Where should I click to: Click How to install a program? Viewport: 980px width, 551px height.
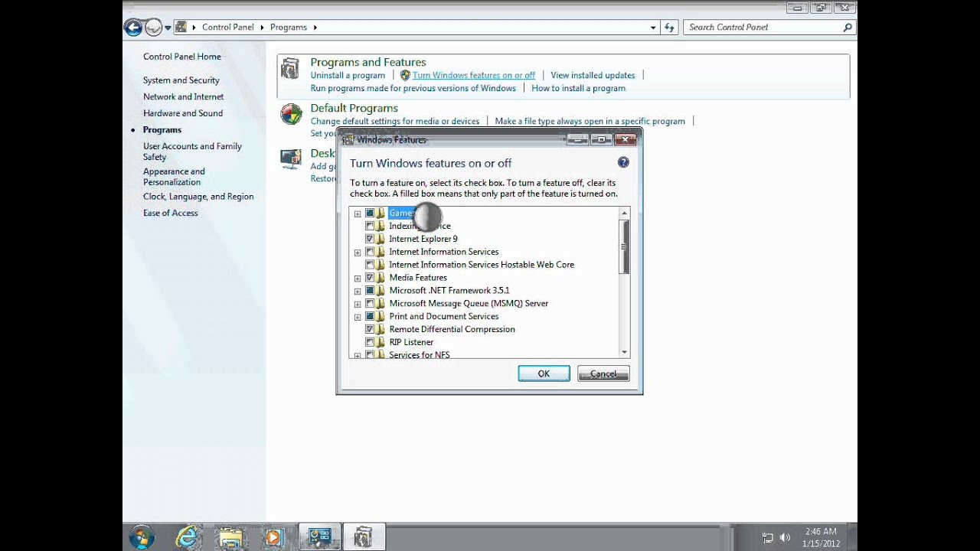point(578,89)
